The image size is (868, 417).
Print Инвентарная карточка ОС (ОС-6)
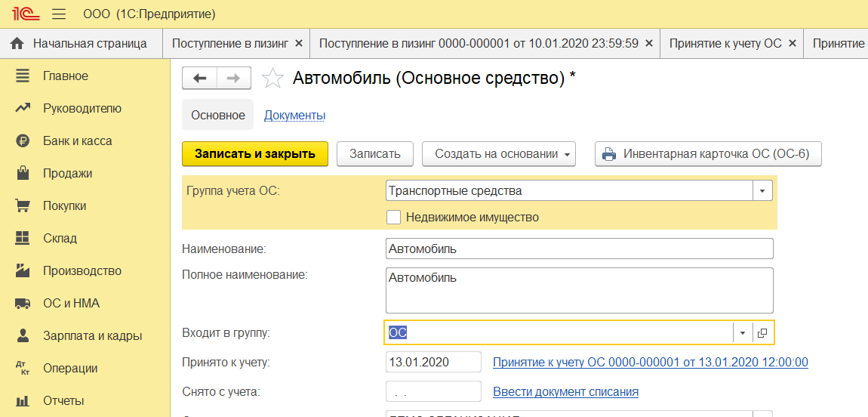click(x=707, y=153)
